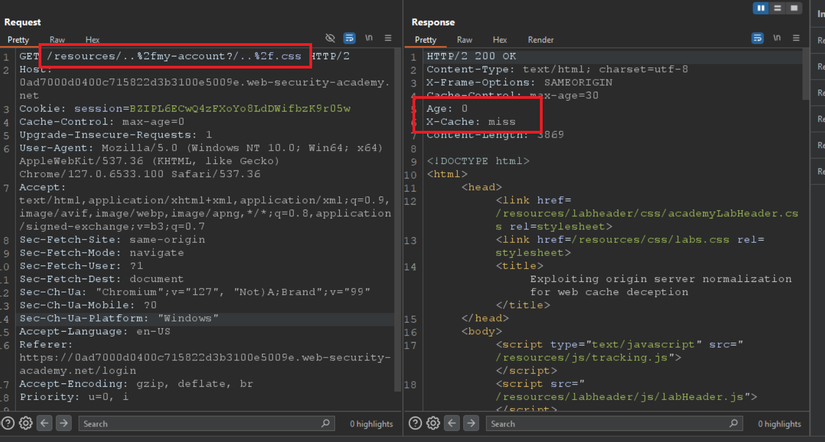Click Request '0 highlights' label
The width and height of the screenshot is (825, 442).
coord(371,424)
